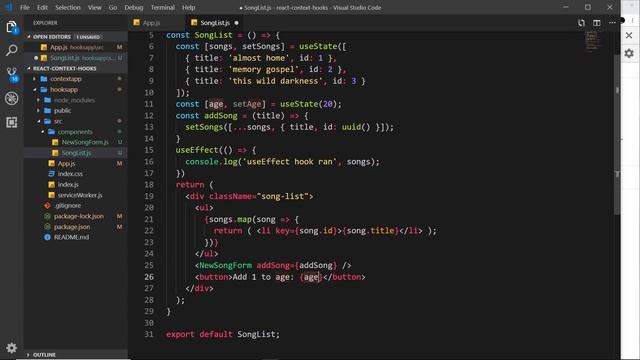This screenshot has height=360, width=640.
Task: Click the 'useEffect' call on line 15
Action: (197, 150)
